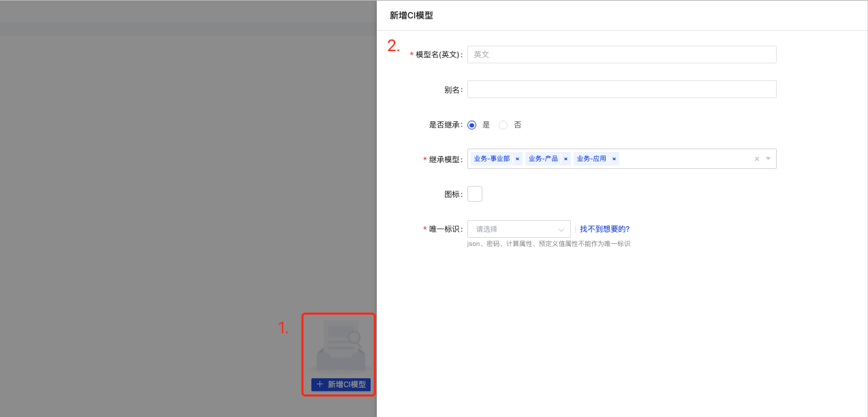Open the 唯一标识 请选择 dropdown
Image resolution: width=868 pixels, height=417 pixels.
(518, 229)
